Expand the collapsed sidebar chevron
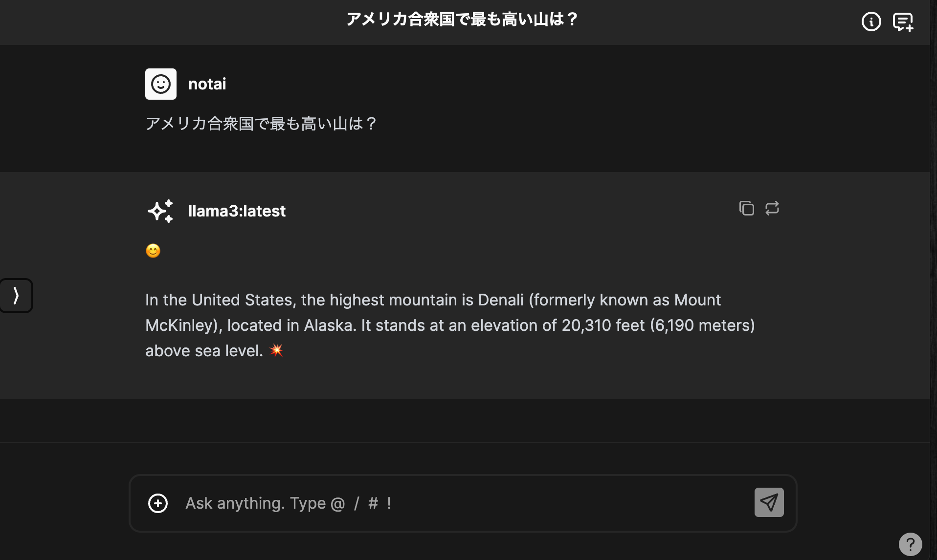 (16, 296)
